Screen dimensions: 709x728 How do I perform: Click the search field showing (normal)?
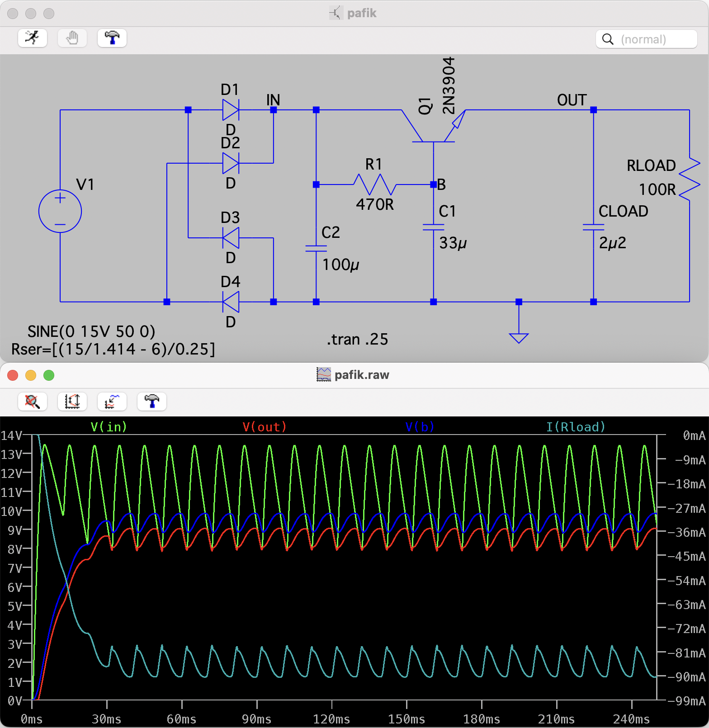coord(651,39)
